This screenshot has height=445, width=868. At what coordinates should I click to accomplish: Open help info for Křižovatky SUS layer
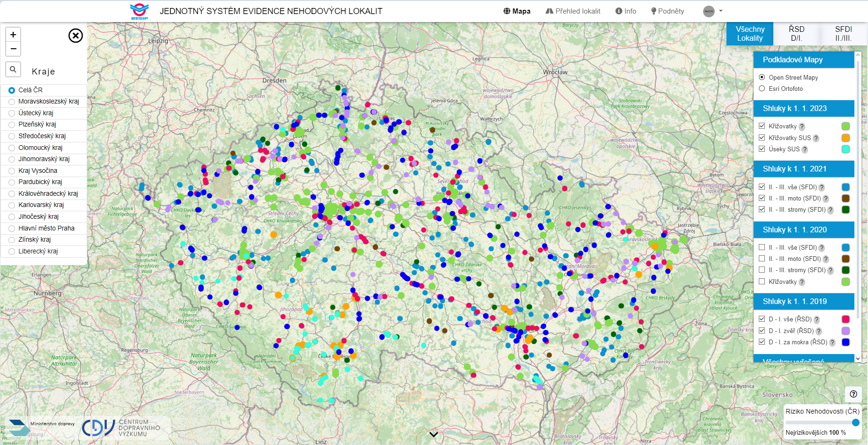click(x=816, y=138)
